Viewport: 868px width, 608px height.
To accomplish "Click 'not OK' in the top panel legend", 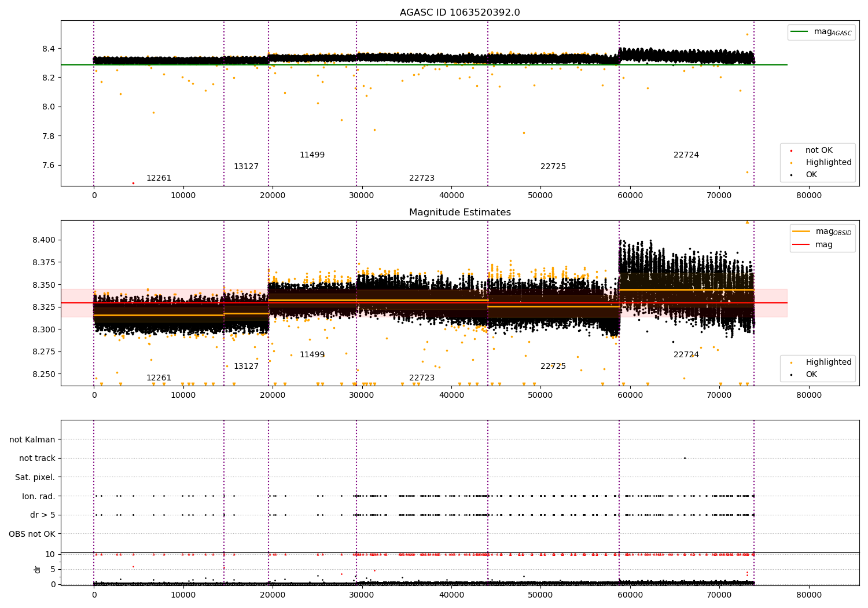I will click(x=818, y=150).
